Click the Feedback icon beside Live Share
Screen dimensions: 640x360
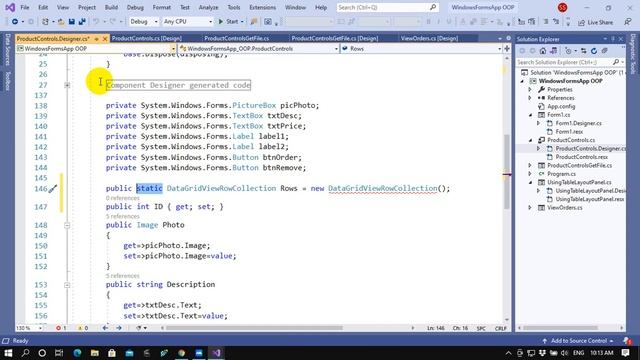[628, 22]
